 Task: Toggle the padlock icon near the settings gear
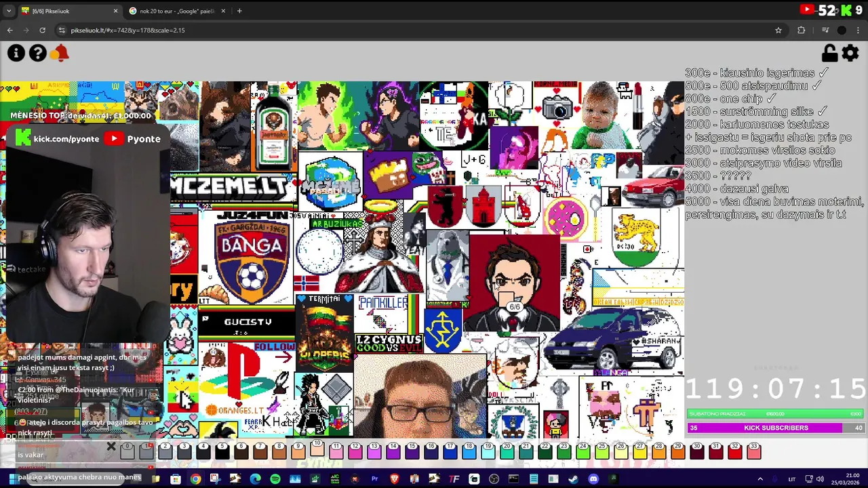tap(829, 53)
